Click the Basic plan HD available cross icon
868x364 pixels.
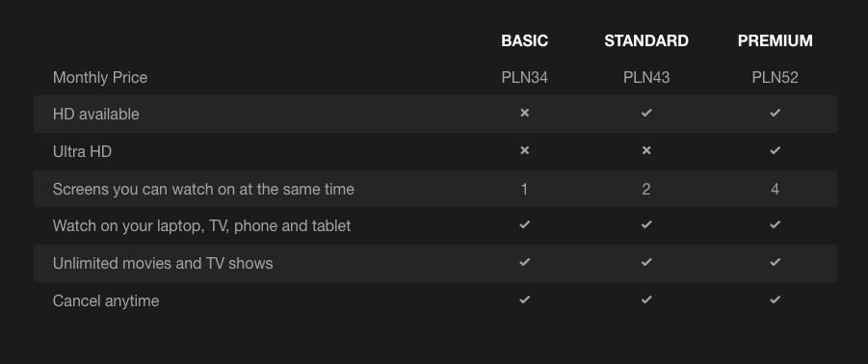coord(525,113)
